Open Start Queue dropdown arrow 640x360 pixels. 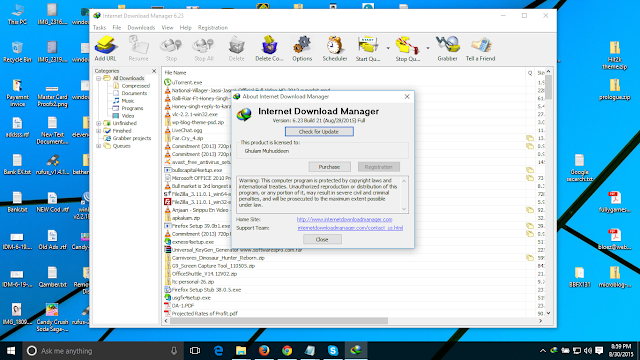tap(388, 48)
